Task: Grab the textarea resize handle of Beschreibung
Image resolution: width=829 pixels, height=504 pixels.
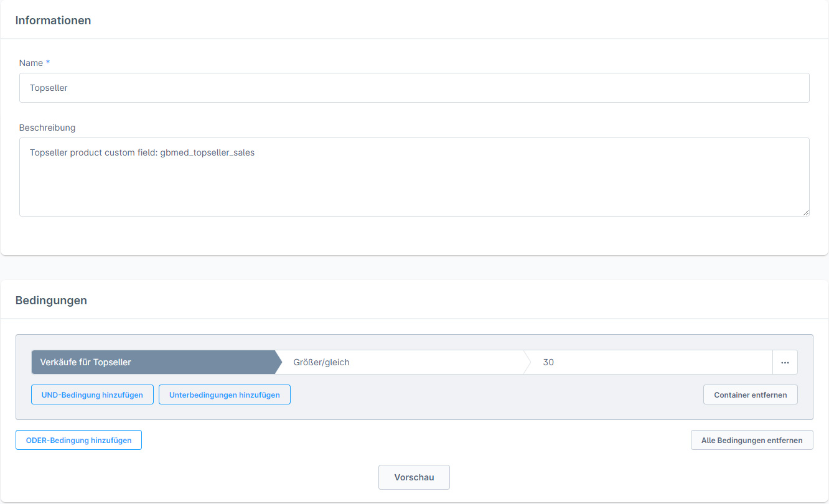Action: (x=805, y=212)
